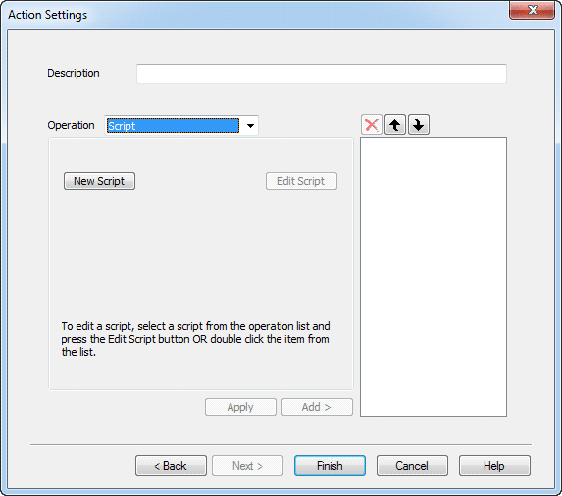Move the operation up using the up arrow

click(395, 125)
